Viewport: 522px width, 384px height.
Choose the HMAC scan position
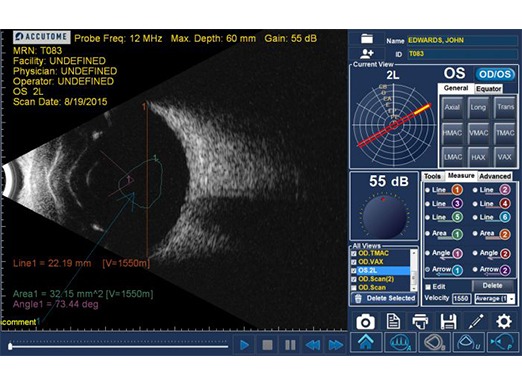click(x=452, y=133)
